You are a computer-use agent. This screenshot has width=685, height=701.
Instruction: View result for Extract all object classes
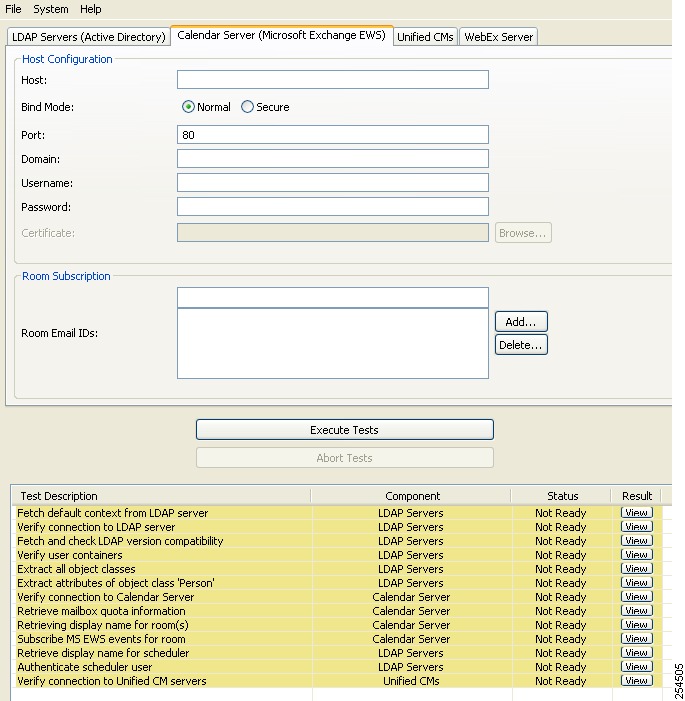pyautogui.click(x=636, y=569)
